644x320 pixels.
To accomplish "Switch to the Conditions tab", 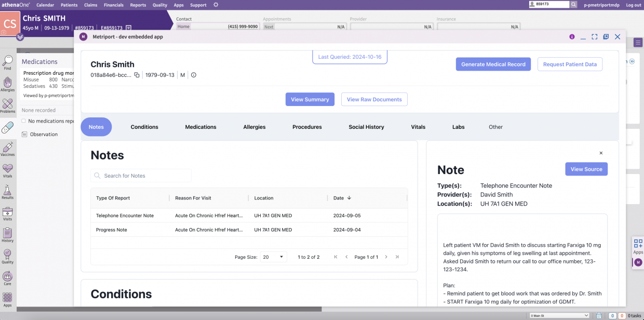I will point(144,127).
